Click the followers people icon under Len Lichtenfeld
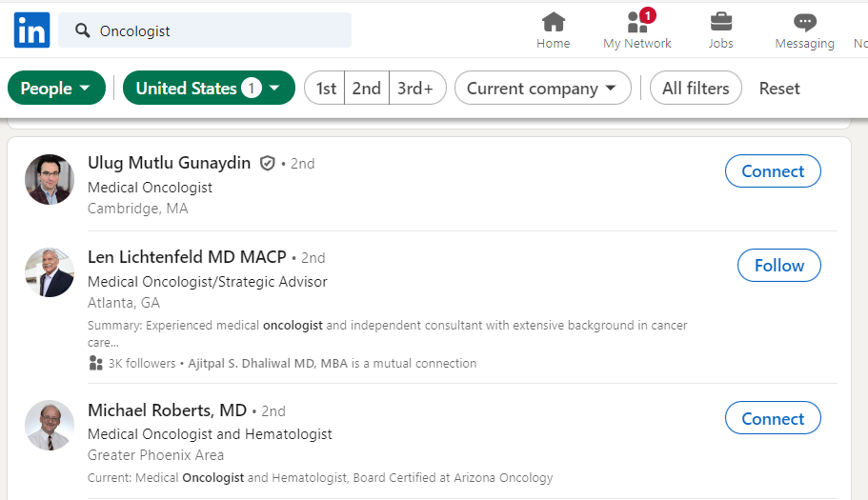This screenshot has height=500, width=868. pos(95,363)
